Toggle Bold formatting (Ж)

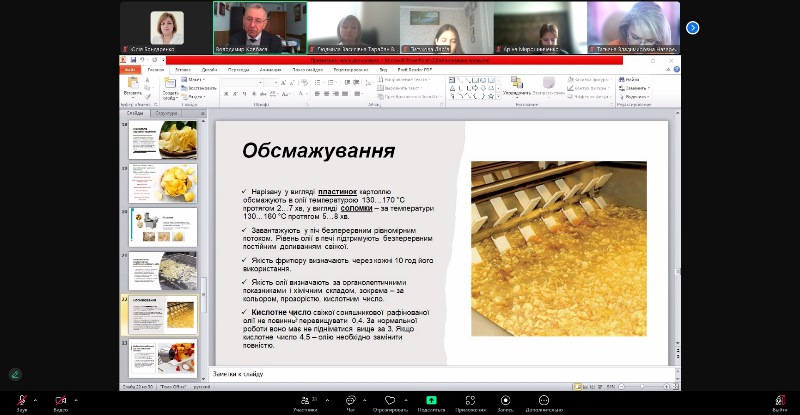pos(226,94)
